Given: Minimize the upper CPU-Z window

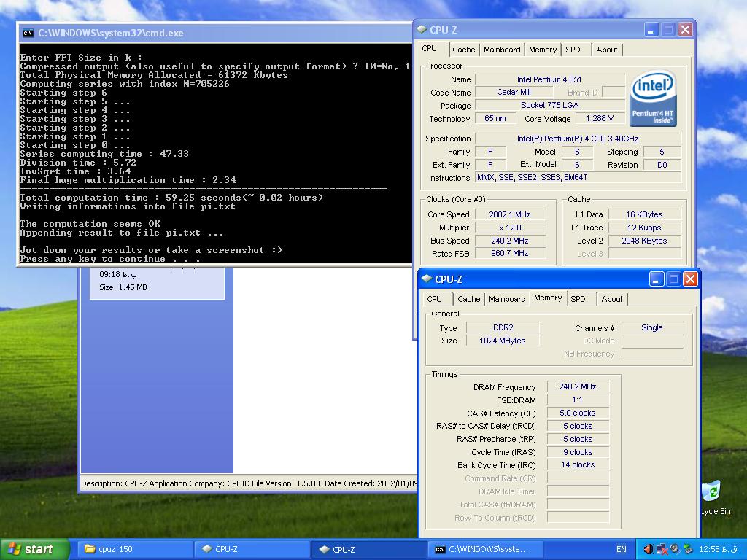Looking at the screenshot, I should point(651,29).
